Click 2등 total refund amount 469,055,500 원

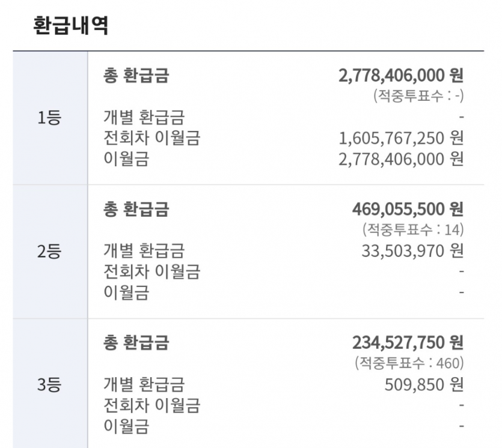(x=408, y=209)
